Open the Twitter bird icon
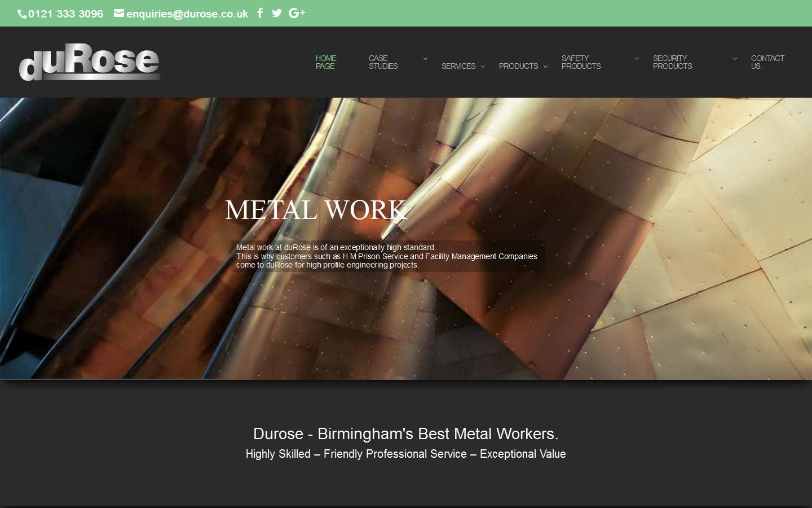Viewport: 812px width, 508px height. (276, 13)
